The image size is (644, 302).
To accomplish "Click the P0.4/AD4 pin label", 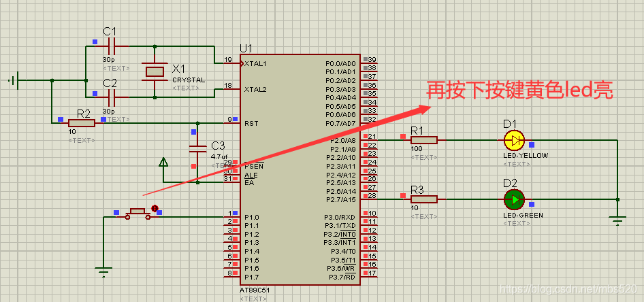I will click(340, 98).
